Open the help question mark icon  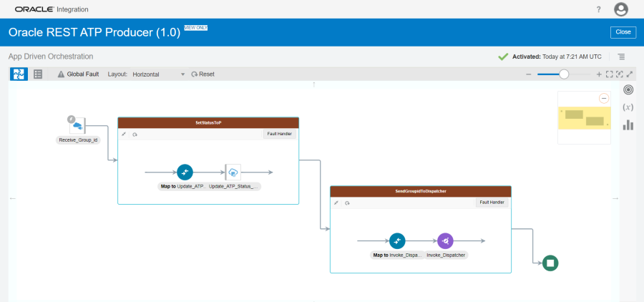pyautogui.click(x=599, y=9)
